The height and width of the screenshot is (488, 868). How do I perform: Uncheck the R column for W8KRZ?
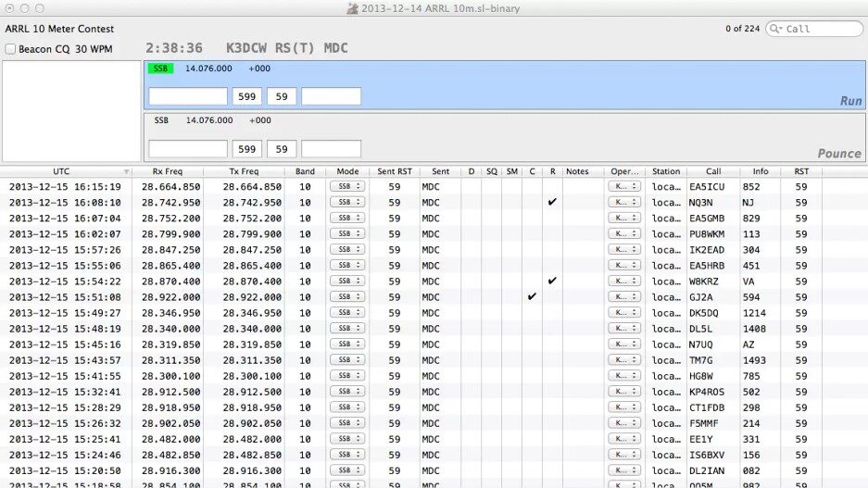click(x=552, y=281)
